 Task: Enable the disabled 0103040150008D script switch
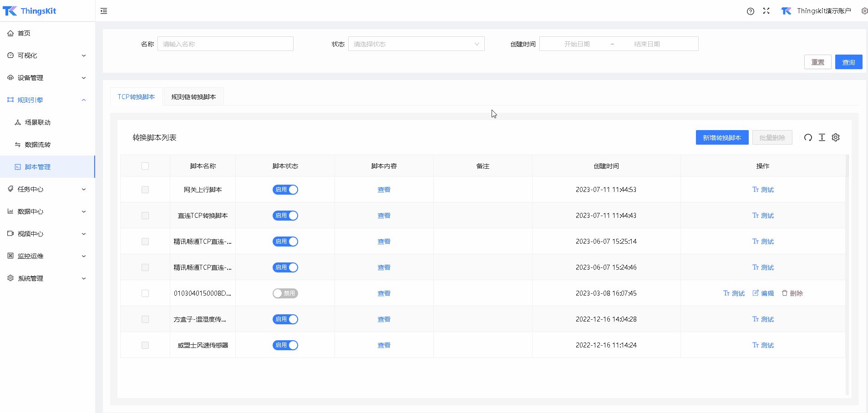click(285, 293)
